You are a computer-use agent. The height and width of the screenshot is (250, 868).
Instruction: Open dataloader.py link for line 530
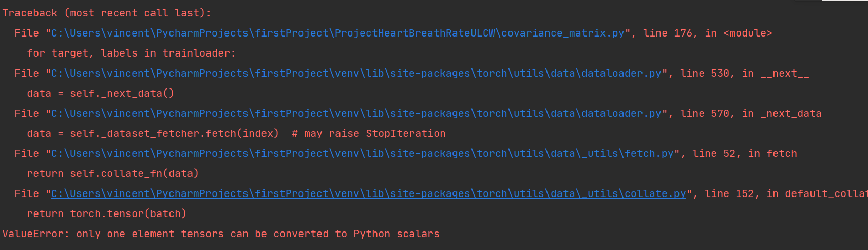click(356, 74)
